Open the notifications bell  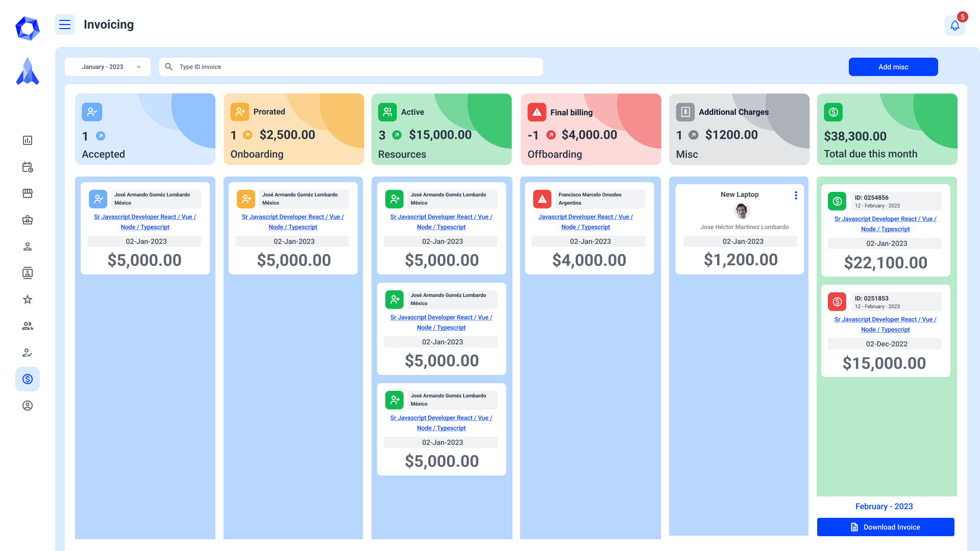point(954,25)
